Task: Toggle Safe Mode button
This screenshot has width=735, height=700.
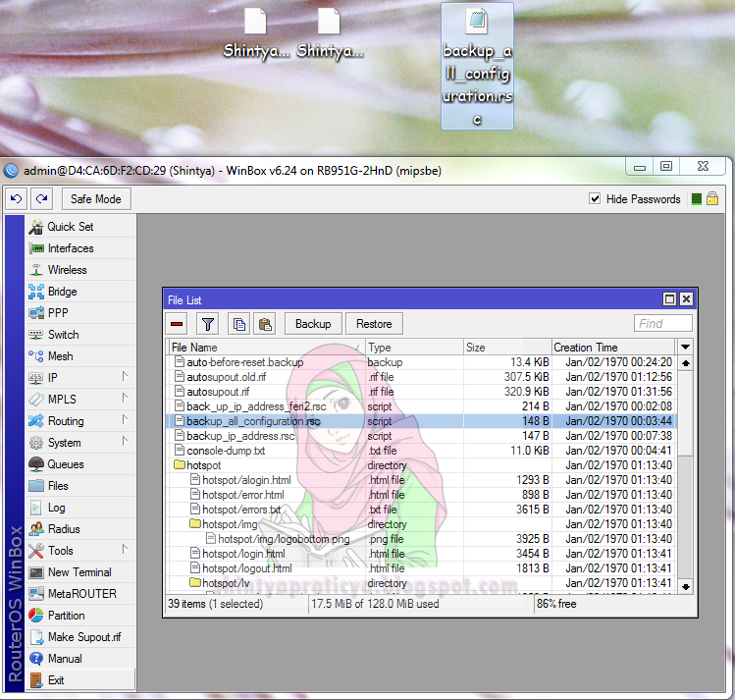Action: 96,199
